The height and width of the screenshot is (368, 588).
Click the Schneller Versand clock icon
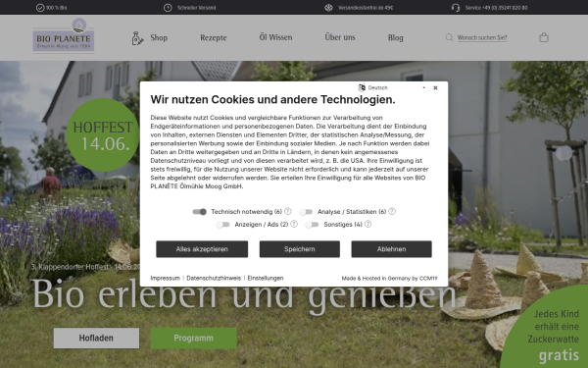168,8
